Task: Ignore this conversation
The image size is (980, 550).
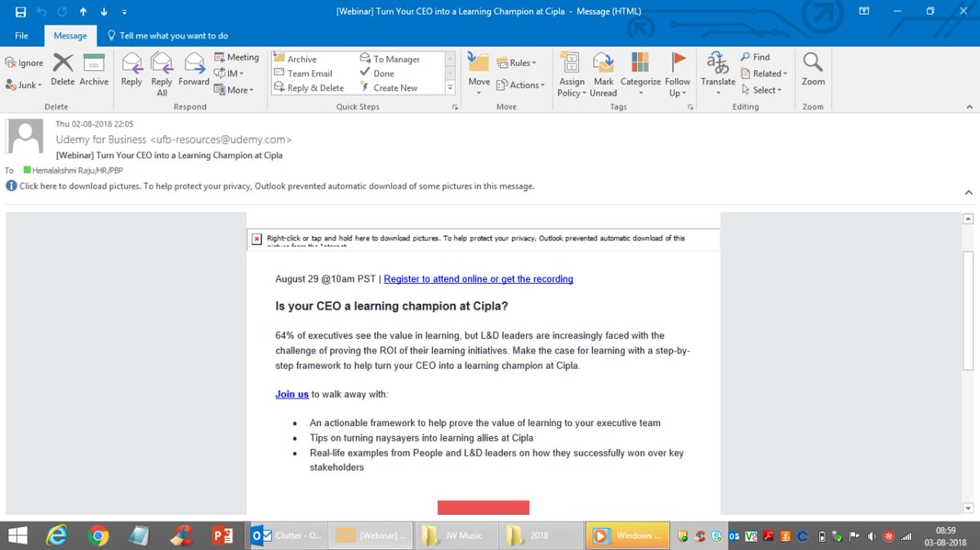Action: 24,63
